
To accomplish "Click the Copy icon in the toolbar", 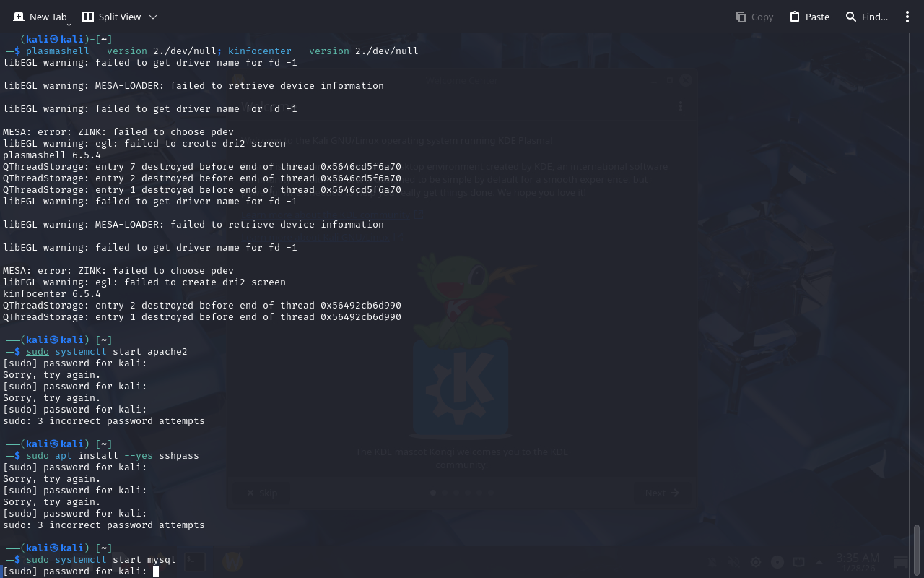I will (741, 17).
